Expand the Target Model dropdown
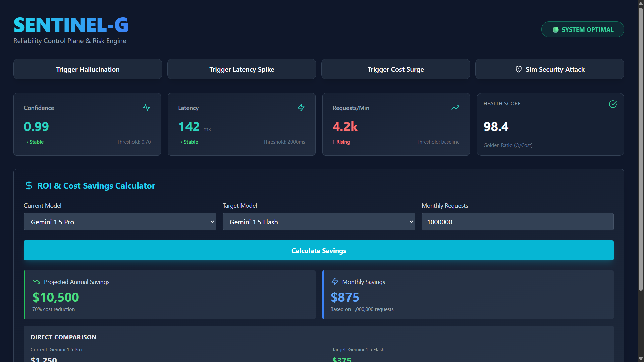Viewport: 644px width, 362px height. 318,222
